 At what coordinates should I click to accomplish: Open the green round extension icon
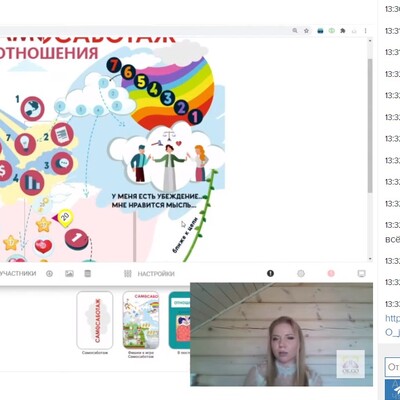(332, 31)
